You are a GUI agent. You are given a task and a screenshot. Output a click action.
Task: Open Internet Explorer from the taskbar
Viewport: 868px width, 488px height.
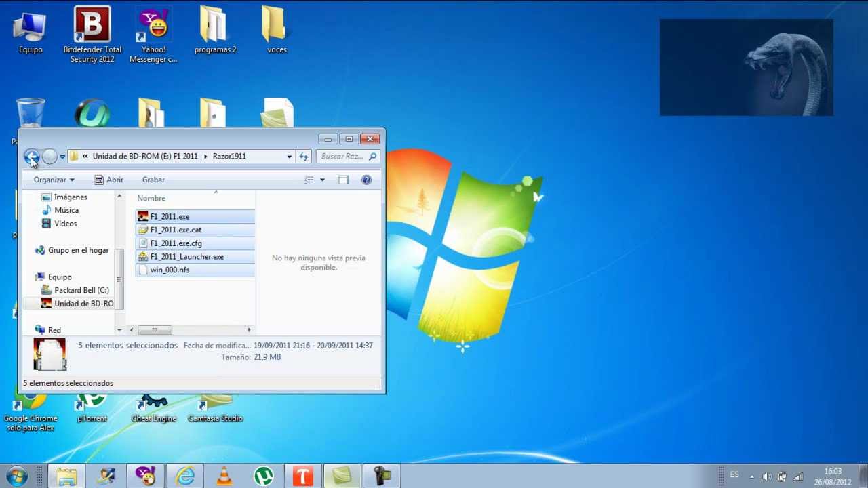pyautogui.click(x=184, y=476)
